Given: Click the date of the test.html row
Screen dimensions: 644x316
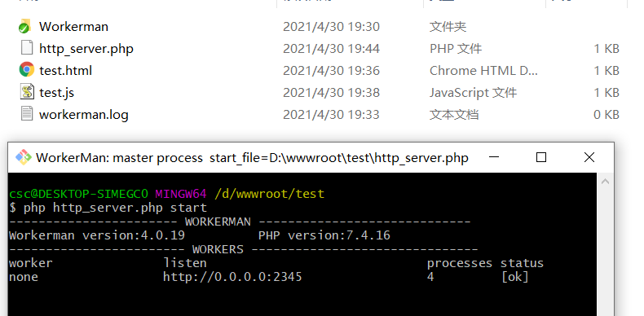Looking at the screenshot, I should [x=331, y=71].
